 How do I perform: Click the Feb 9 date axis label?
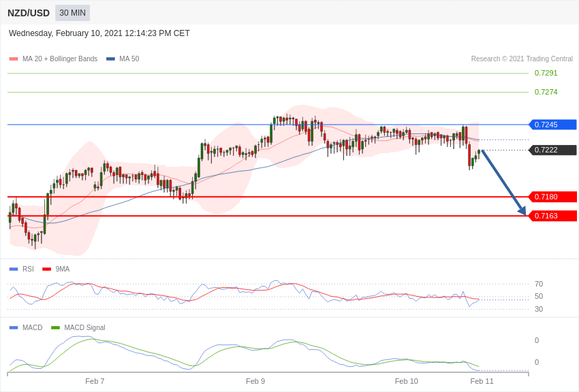(255, 381)
